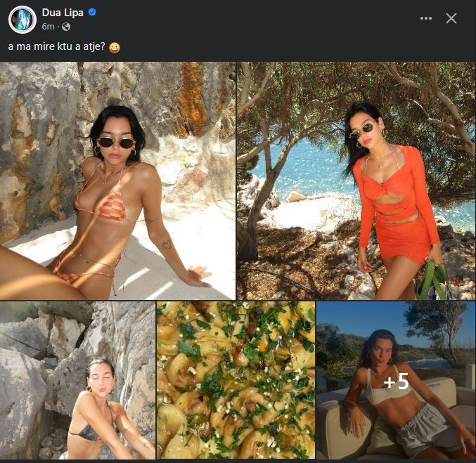Open the orange striped bikini beach photo

pos(117,181)
